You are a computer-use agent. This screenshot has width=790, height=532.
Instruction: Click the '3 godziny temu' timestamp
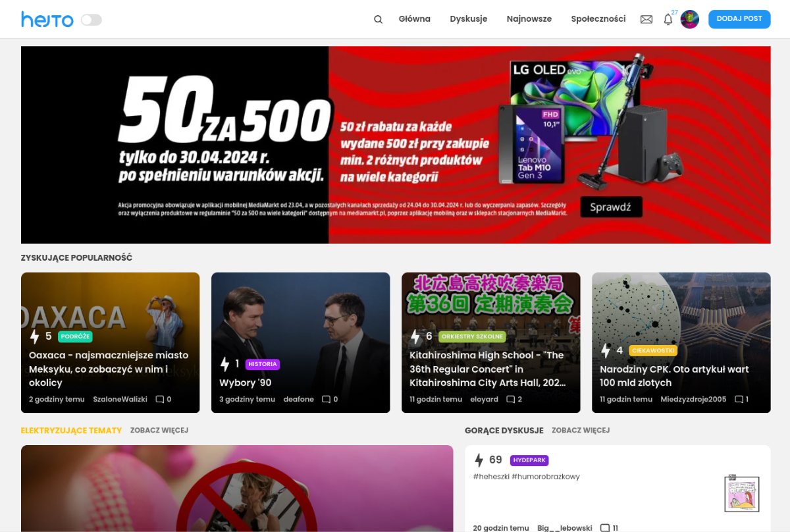pos(247,399)
